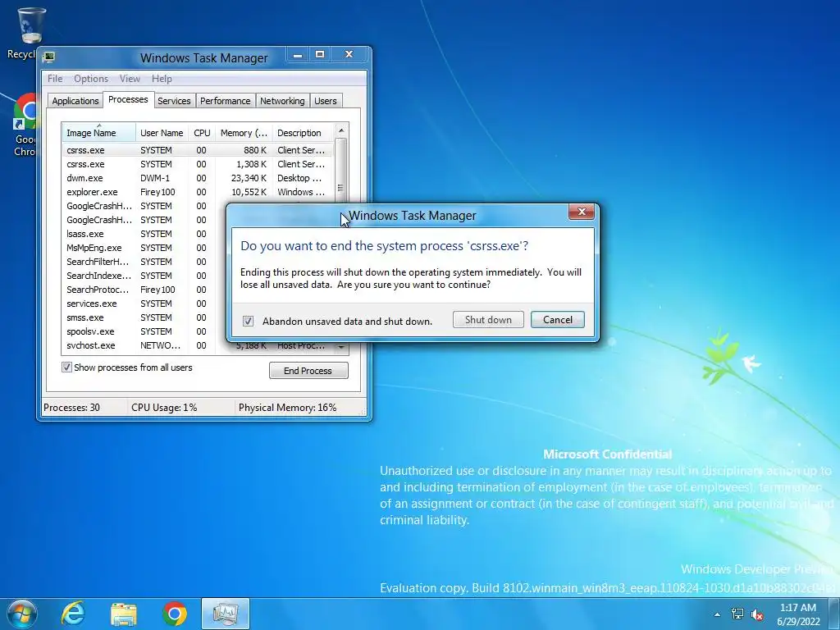Switch to the Users tab
This screenshot has width=840, height=630.
[325, 101]
